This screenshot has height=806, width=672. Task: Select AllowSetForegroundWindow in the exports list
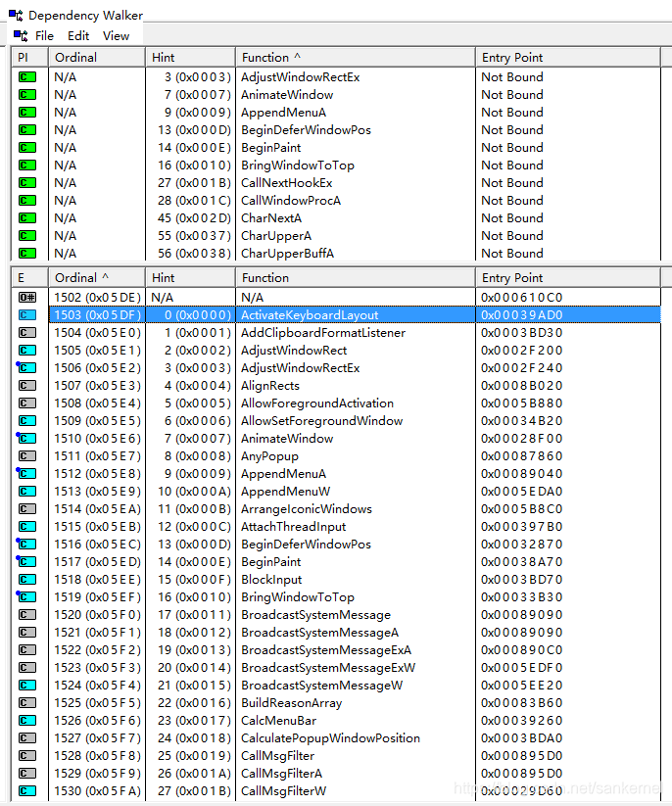[322, 420]
